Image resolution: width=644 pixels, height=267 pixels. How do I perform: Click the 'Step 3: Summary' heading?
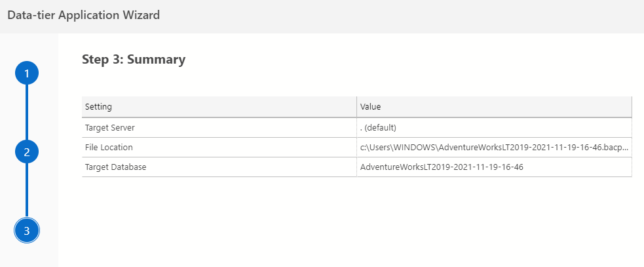click(134, 60)
